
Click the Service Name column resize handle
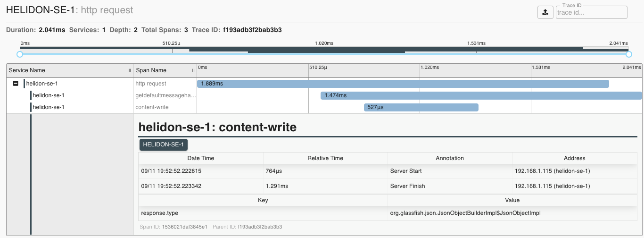(x=130, y=70)
